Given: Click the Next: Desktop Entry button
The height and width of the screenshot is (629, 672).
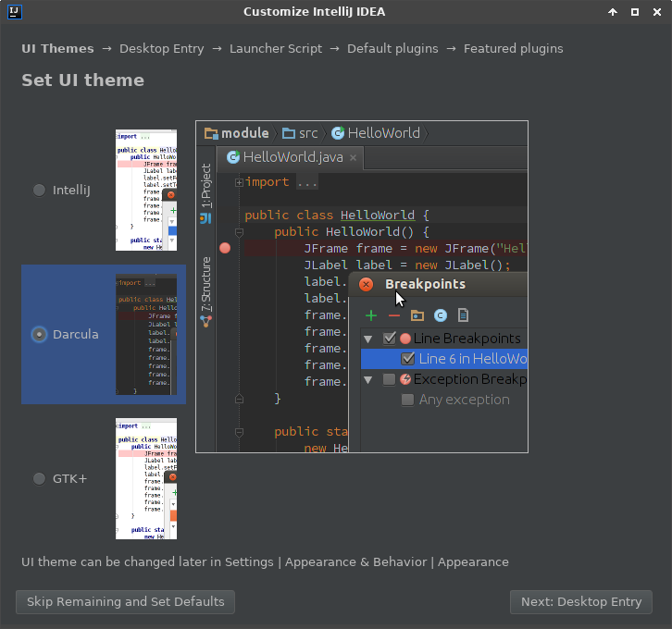Looking at the screenshot, I should click(x=580, y=601).
